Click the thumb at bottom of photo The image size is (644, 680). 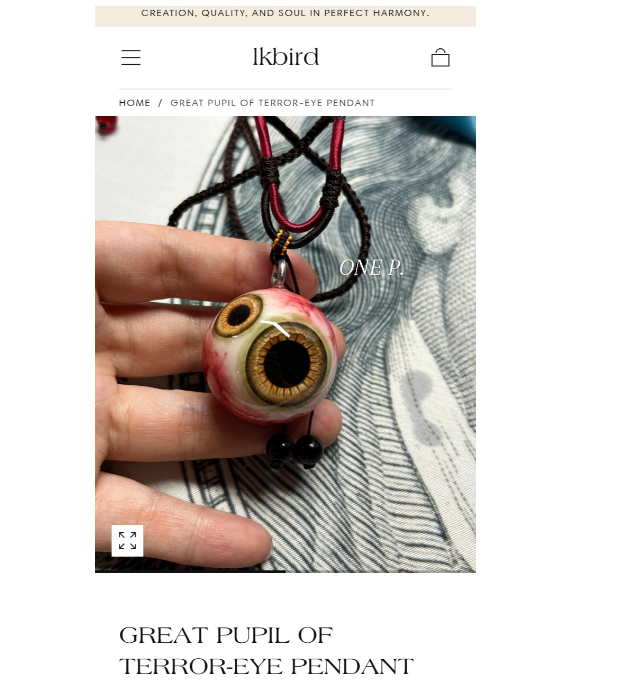click(x=182, y=518)
